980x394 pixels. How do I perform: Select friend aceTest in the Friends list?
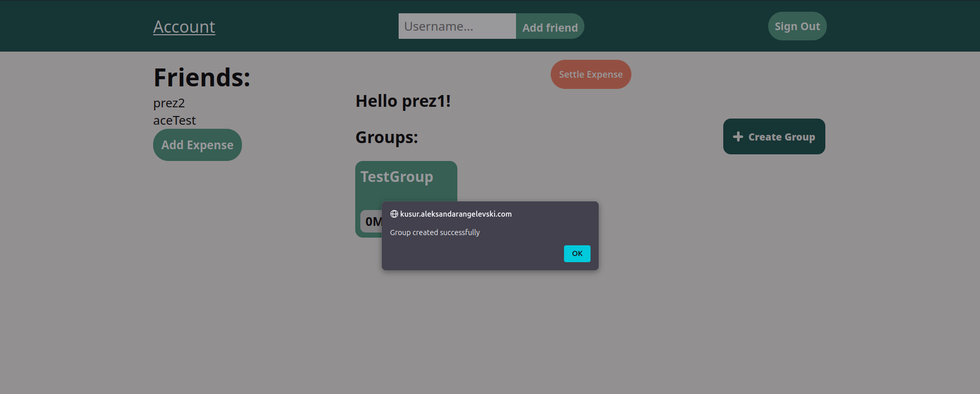point(175,121)
